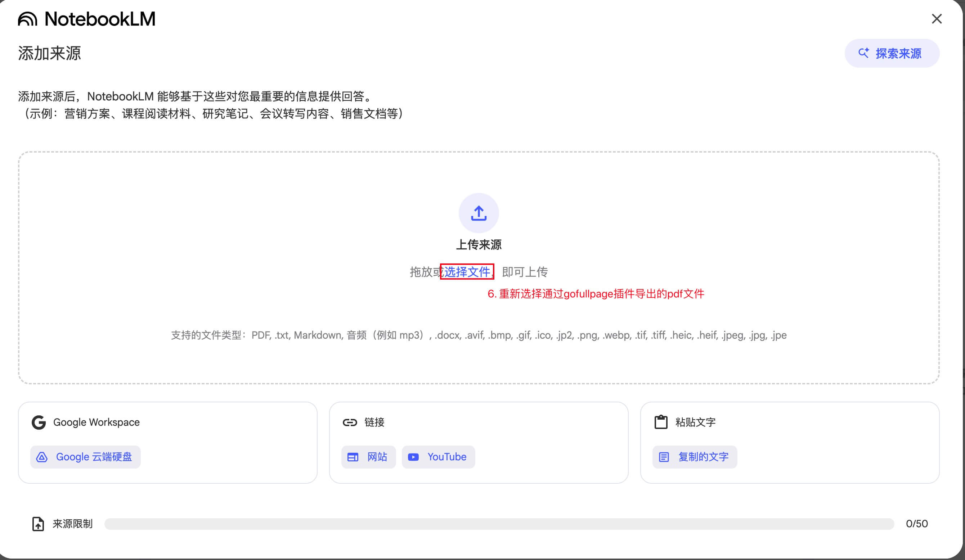This screenshot has width=965, height=560.
Task: Open 探索来源 to discover sources
Action: (892, 53)
